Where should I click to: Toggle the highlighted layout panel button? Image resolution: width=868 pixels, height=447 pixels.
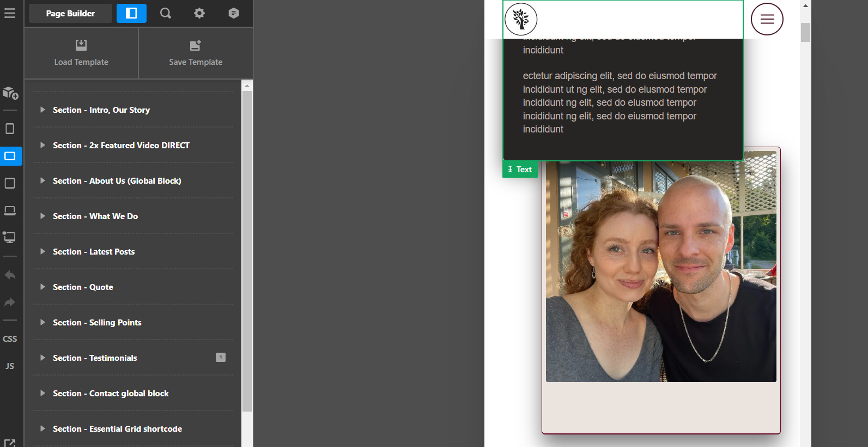click(x=131, y=13)
